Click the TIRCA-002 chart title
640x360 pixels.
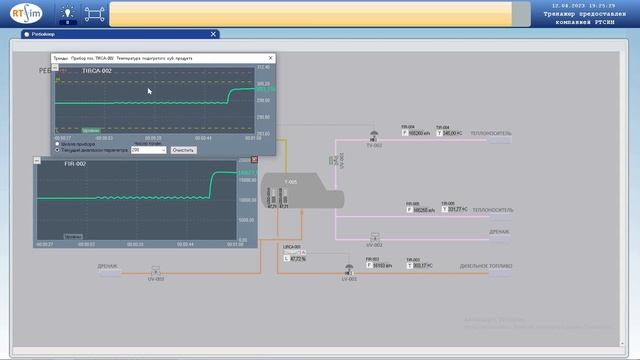[x=97, y=71]
